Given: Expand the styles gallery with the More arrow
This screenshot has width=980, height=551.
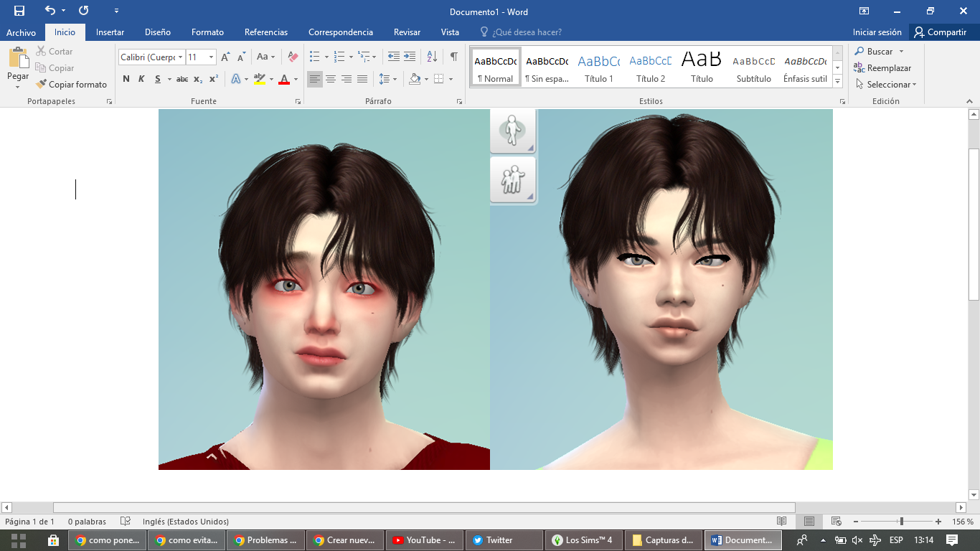Looking at the screenshot, I should tap(837, 82).
